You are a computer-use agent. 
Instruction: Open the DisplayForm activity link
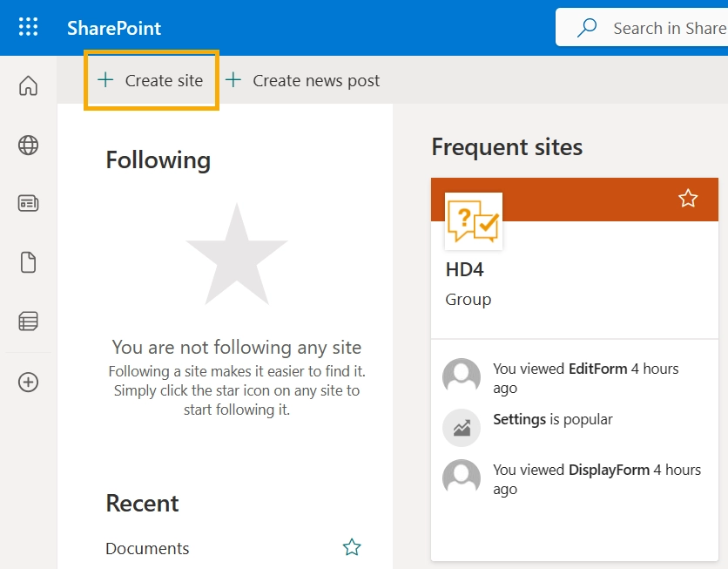(x=610, y=470)
